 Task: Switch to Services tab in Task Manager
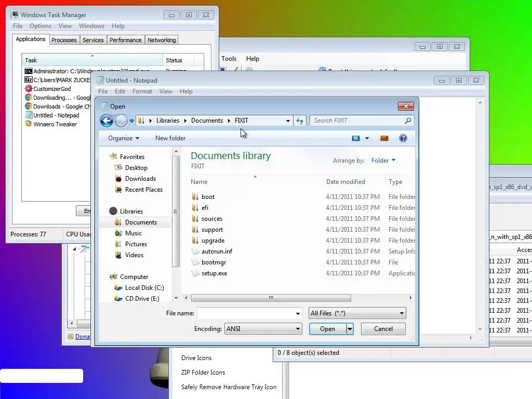[x=93, y=40]
